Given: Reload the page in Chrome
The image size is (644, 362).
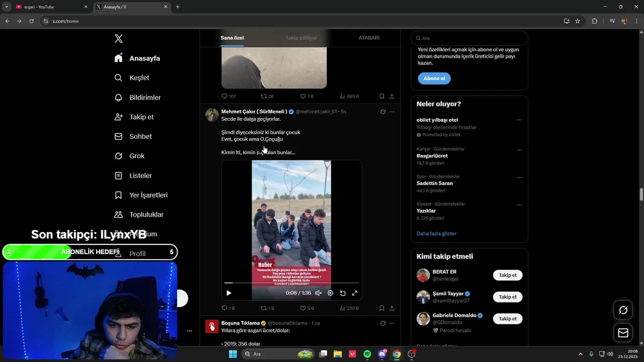Looking at the screenshot, I should click(31, 21).
